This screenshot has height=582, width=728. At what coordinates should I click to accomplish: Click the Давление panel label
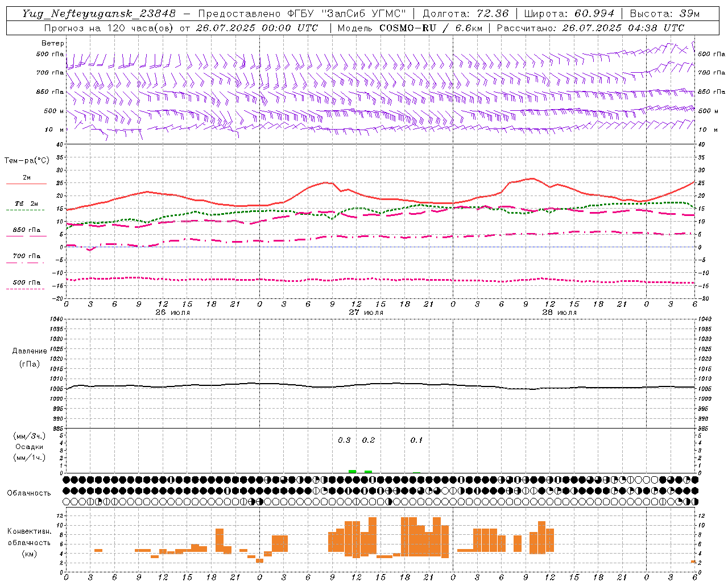pos(30,351)
